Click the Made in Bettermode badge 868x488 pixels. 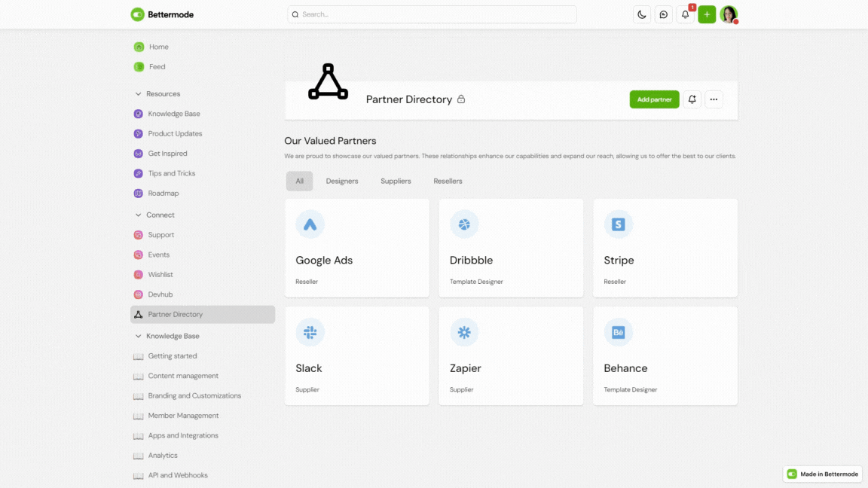click(x=823, y=474)
